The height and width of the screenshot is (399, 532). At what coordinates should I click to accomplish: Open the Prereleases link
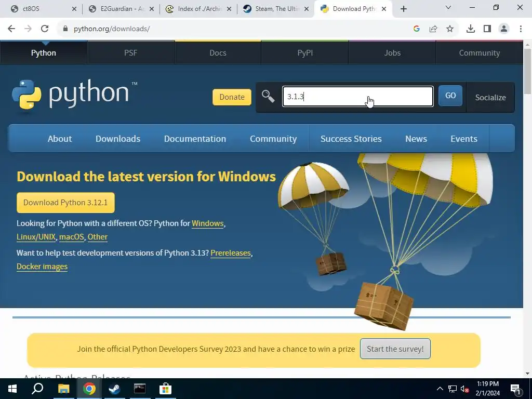click(230, 253)
